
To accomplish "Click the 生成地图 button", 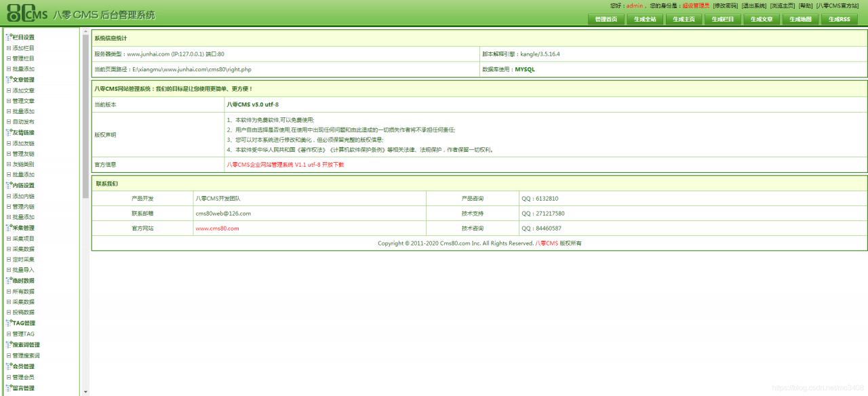I will click(x=800, y=19).
